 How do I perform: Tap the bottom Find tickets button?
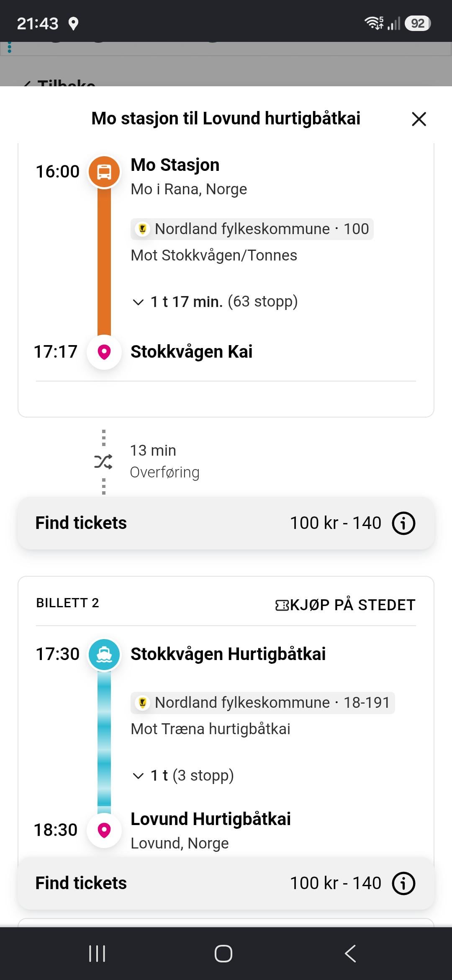tap(226, 883)
